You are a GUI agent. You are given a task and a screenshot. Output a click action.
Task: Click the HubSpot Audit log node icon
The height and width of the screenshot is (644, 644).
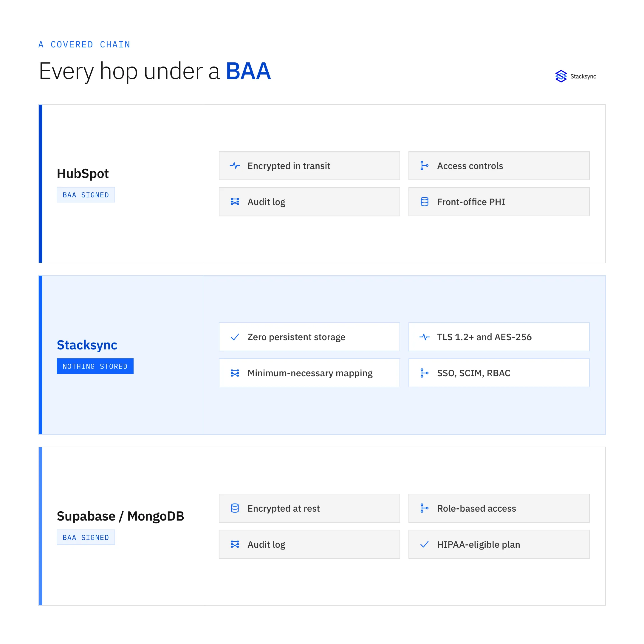[x=235, y=202]
